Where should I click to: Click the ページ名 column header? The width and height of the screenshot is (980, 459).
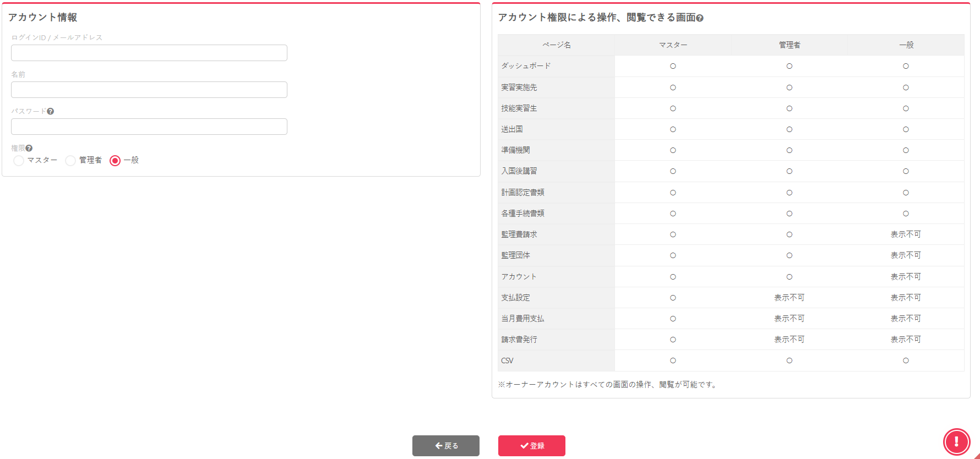pos(556,45)
